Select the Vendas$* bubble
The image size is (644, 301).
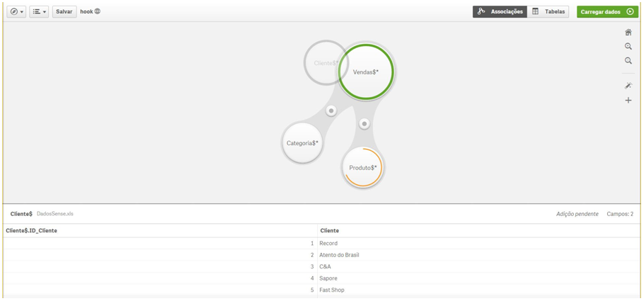pyautogui.click(x=366, y=72)
